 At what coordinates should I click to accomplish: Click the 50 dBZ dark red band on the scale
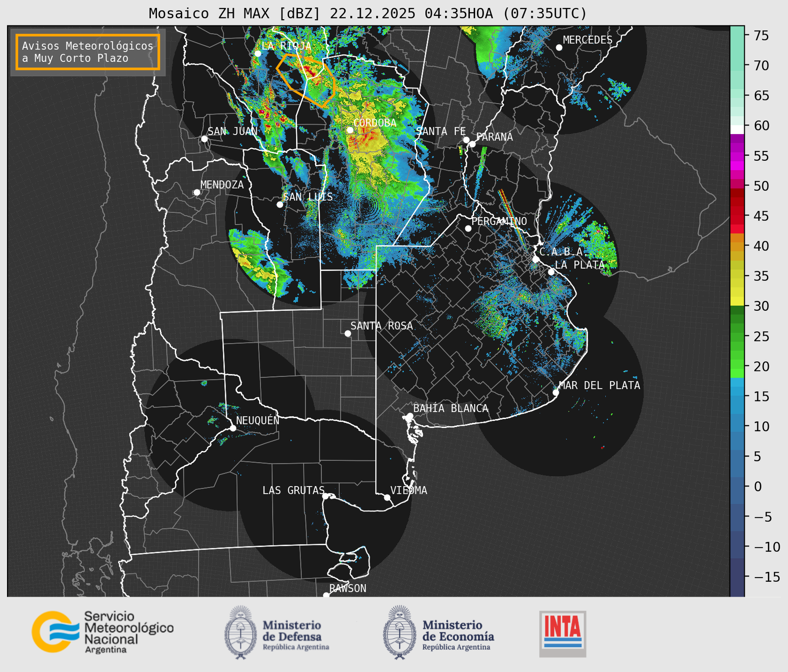[737, 193]
